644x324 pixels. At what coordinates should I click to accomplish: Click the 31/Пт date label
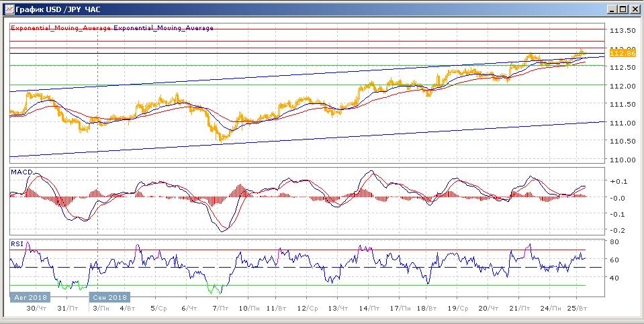click(69, 308)
